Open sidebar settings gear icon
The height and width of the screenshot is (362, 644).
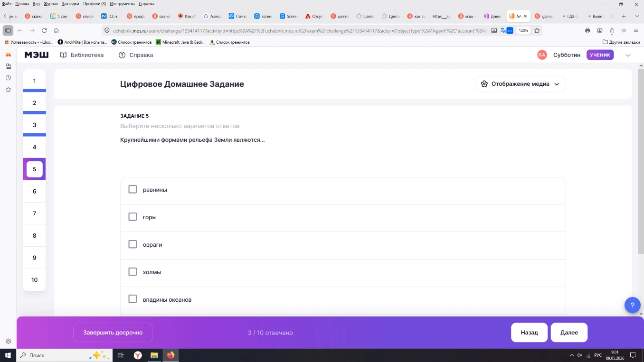8,341
